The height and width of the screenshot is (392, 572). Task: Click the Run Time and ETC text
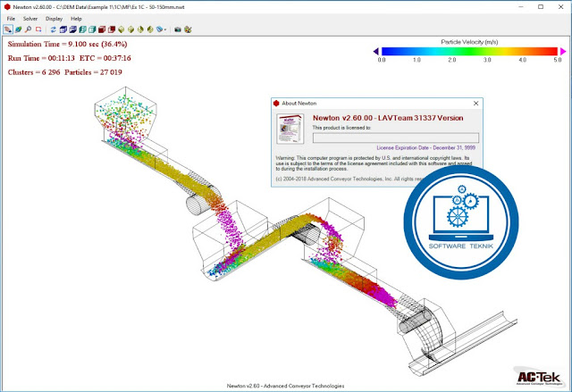[70, 58]
